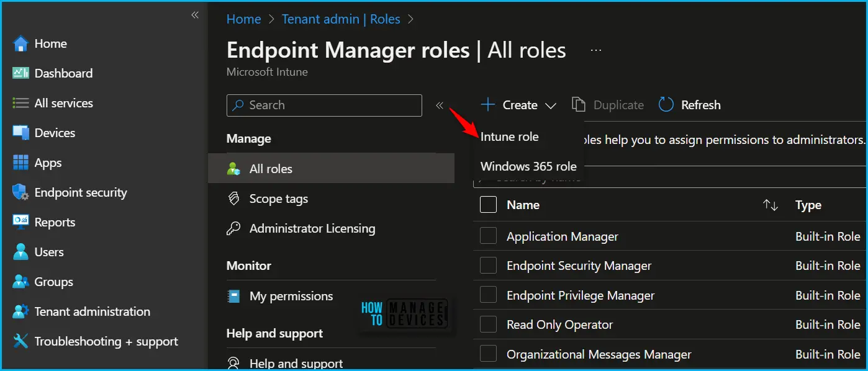The width and height of the screenshot is (868, 371).
Task: Check the Application Manager row checkbox
Action: pos(489,236)
